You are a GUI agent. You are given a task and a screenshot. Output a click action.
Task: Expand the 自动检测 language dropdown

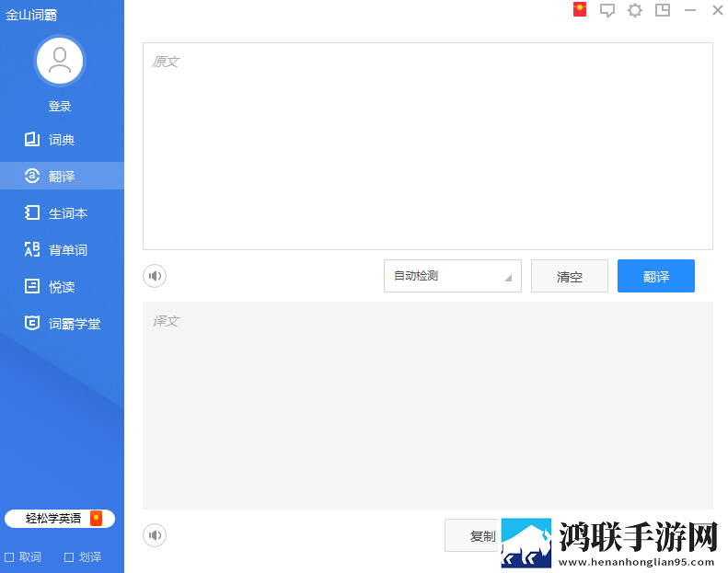453,276
